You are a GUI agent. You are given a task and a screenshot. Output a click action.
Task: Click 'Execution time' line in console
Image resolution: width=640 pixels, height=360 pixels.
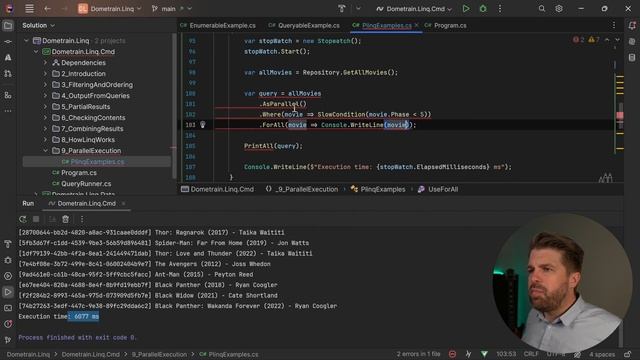(x=59, y=317)
